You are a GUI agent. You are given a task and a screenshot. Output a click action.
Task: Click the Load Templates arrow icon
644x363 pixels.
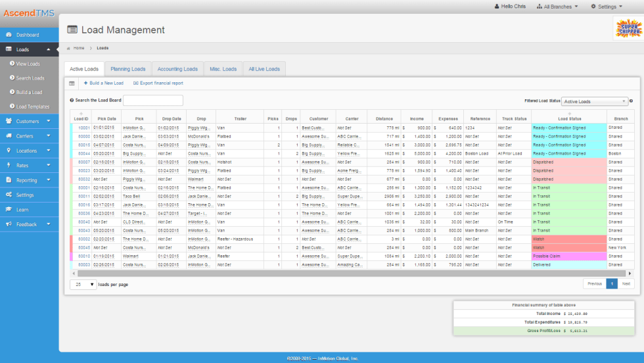pos(12,106)
